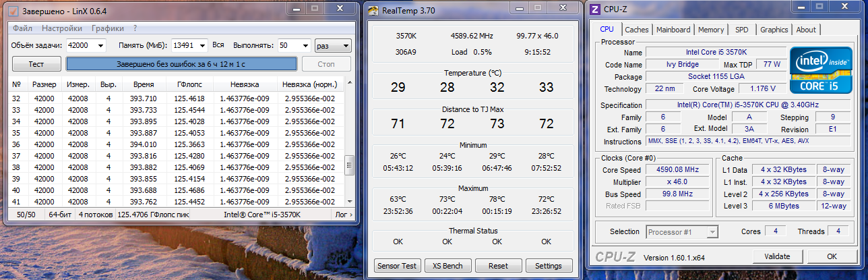Expand the Память (МиБ) dropdown

pos(201,45)
